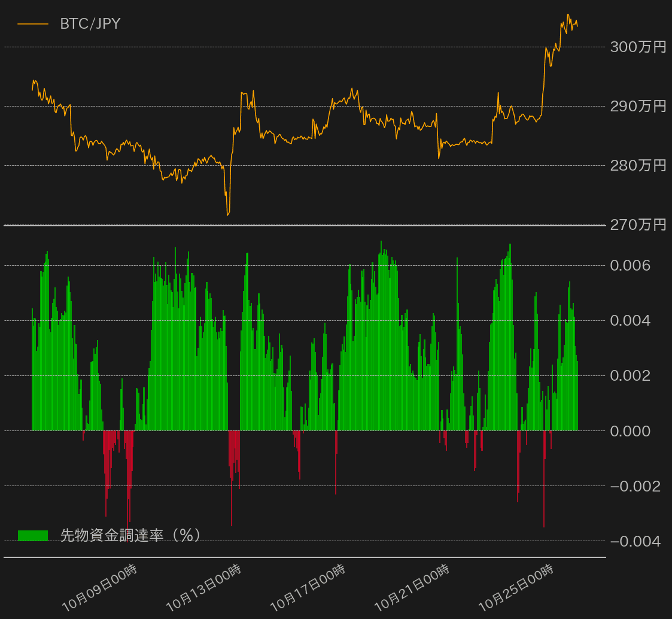The height and width of the screenshot is (619, 672).
Task: Click the 290万円 price axis label
Action: (637, 107)
